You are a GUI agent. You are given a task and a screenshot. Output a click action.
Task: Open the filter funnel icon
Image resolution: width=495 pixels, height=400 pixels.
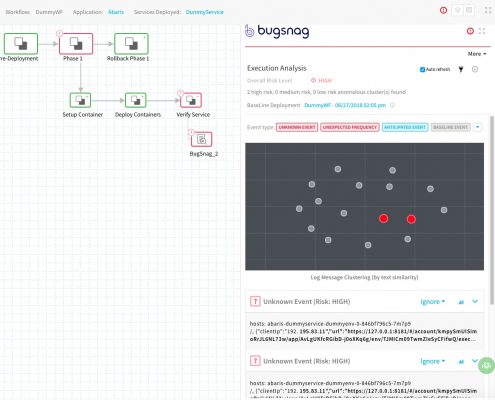(461, 69)
